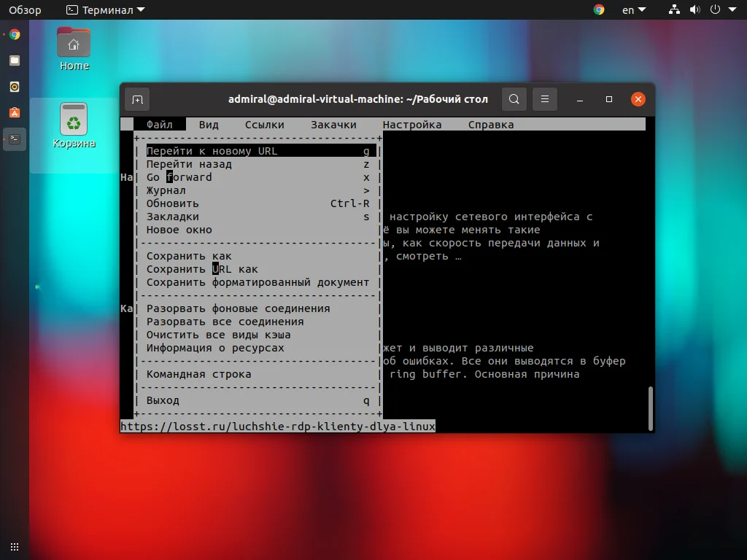Open the Настройка menu in the browser
Screen dimensions: 747x560
(411, 124)
